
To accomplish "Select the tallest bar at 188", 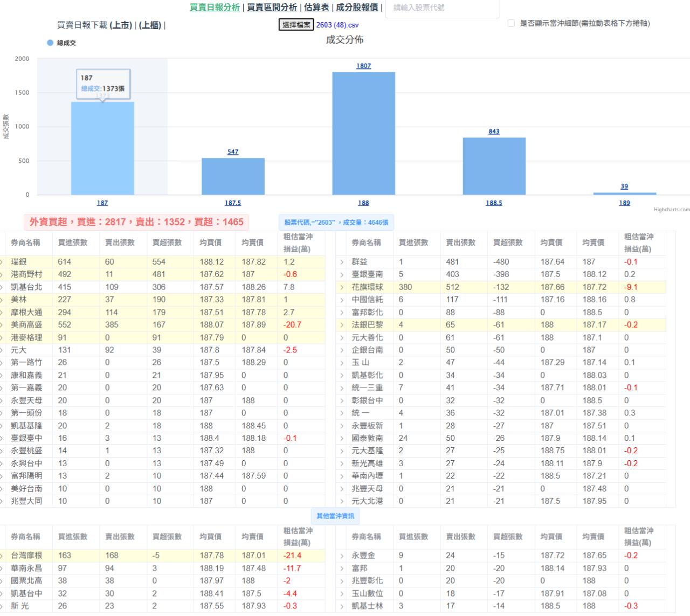I will point(363,133).
